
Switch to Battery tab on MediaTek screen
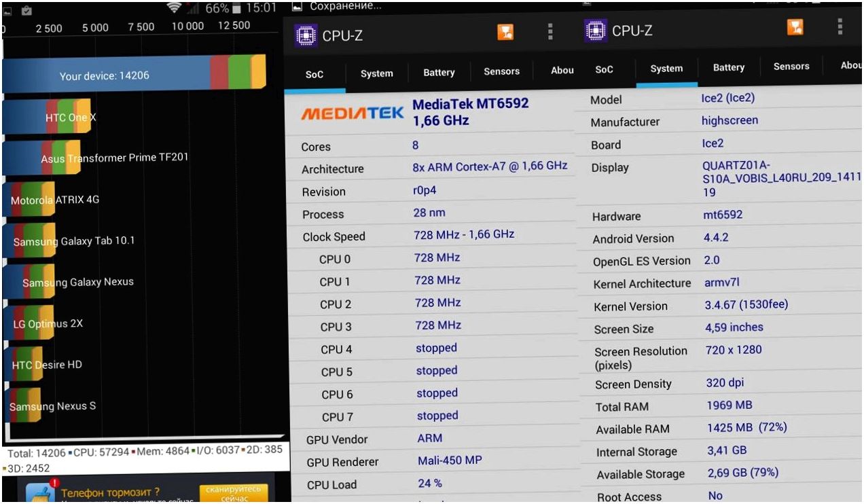tap(439, 72)
